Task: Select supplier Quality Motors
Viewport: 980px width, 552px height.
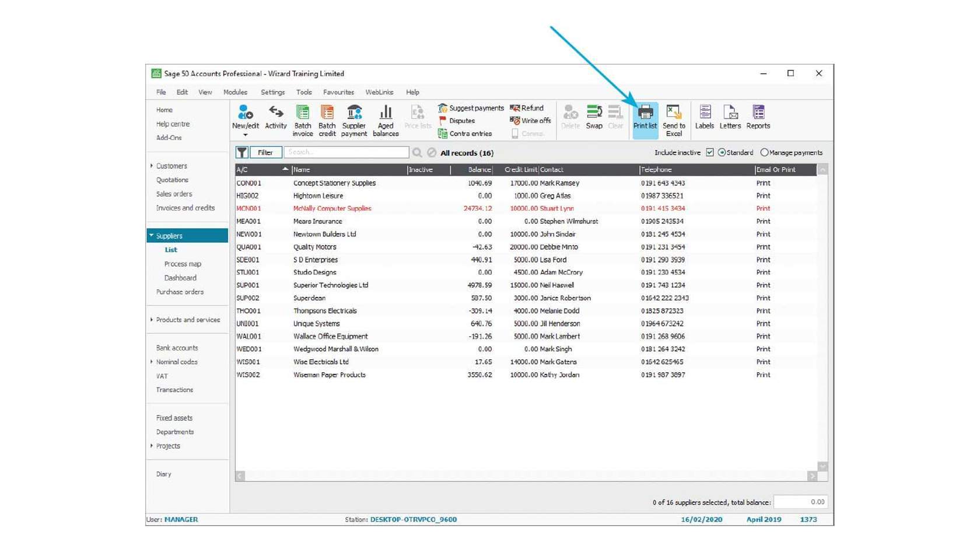Action: (x=526, y=247)
